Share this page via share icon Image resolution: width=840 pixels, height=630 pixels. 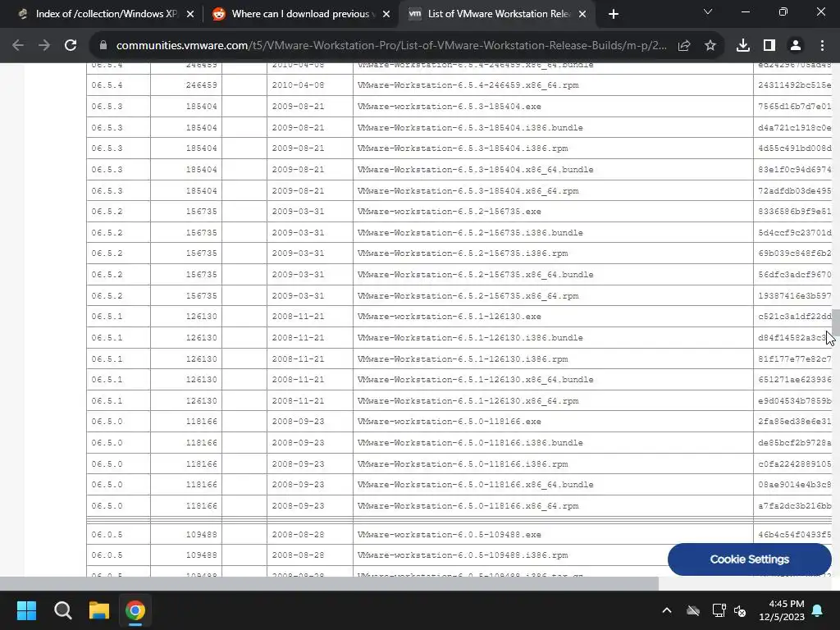[x=684, y=46]
